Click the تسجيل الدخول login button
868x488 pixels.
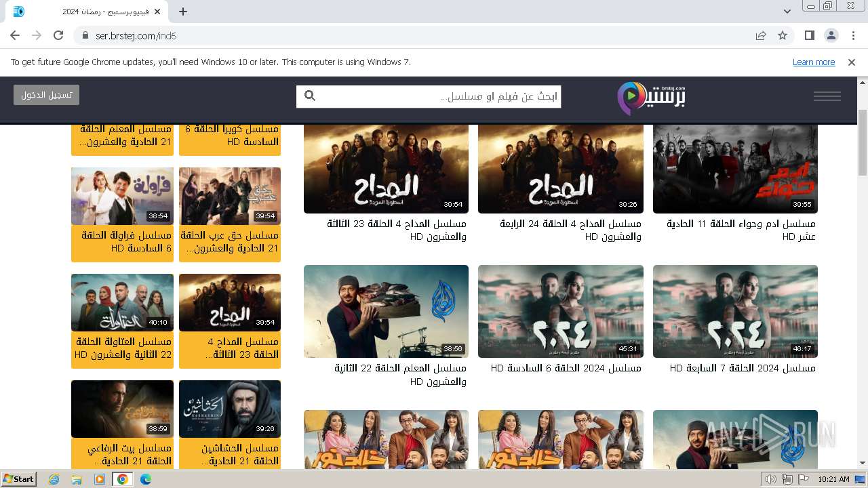(x=46, y=95)
